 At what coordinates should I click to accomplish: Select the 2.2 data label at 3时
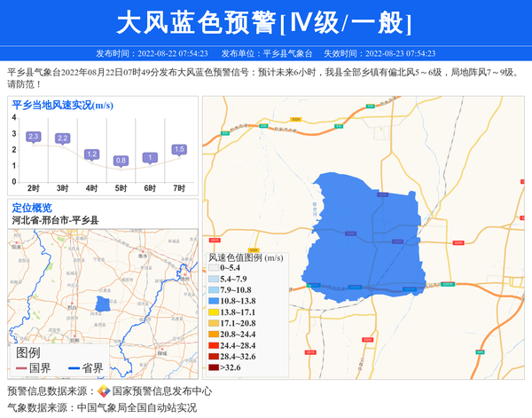pos(63,138)
